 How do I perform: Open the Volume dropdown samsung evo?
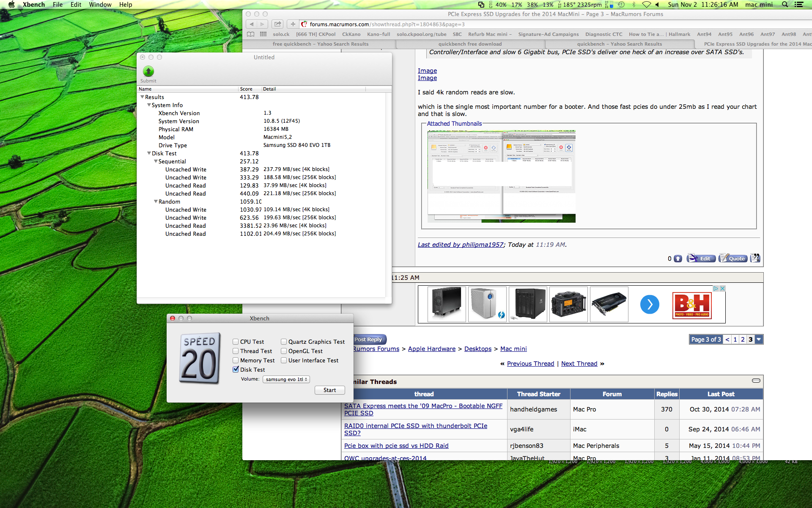pyautogui.click(x=286, y=379)
